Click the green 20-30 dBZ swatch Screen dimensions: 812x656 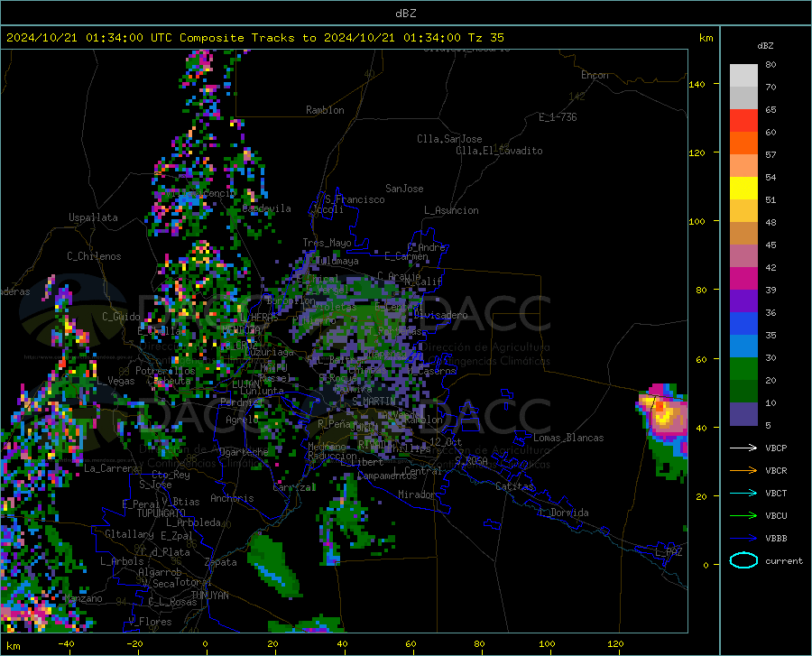(x=743, y=369)
